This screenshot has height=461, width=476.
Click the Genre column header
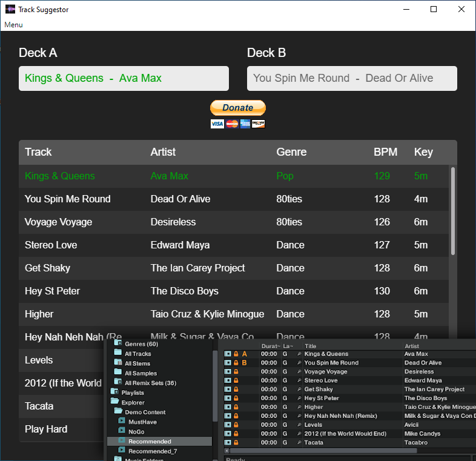(x=291, y=152)
